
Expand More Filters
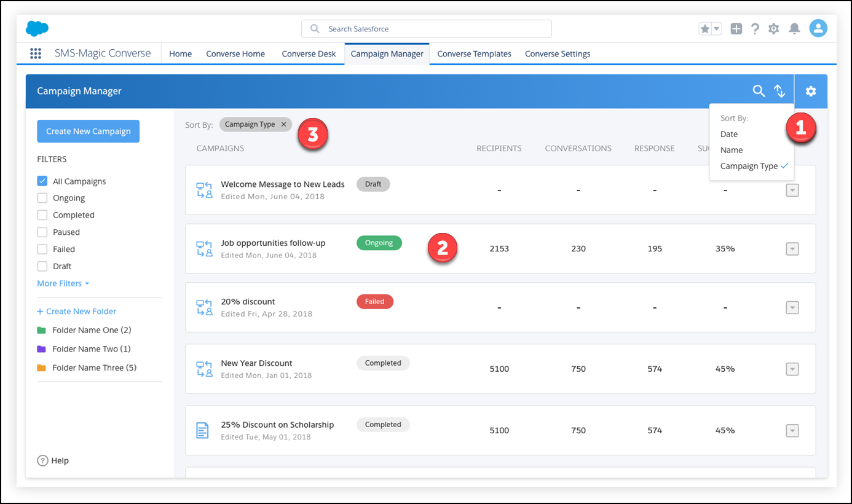pyautogui.click(x=63, y=283)
